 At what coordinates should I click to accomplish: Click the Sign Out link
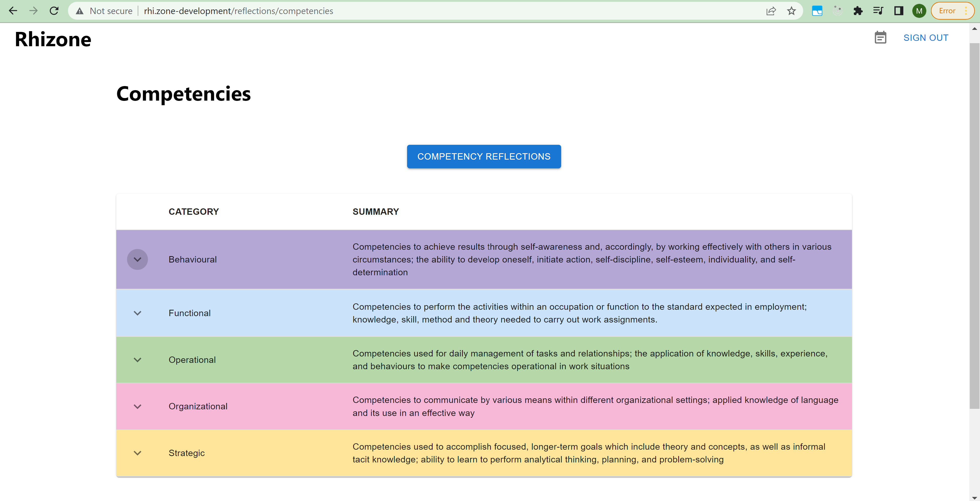tap(926, 38)
